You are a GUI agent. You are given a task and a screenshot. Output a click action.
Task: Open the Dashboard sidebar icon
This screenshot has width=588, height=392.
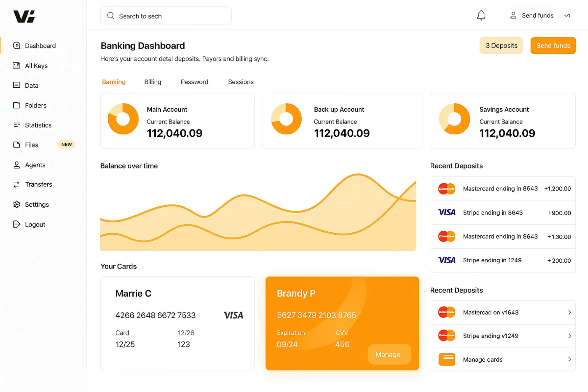tap(17, 45)
